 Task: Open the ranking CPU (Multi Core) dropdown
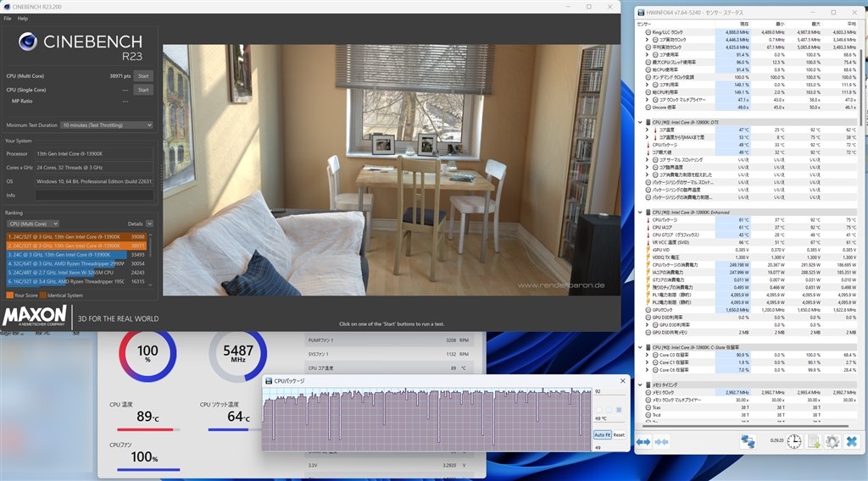point(33,224)
